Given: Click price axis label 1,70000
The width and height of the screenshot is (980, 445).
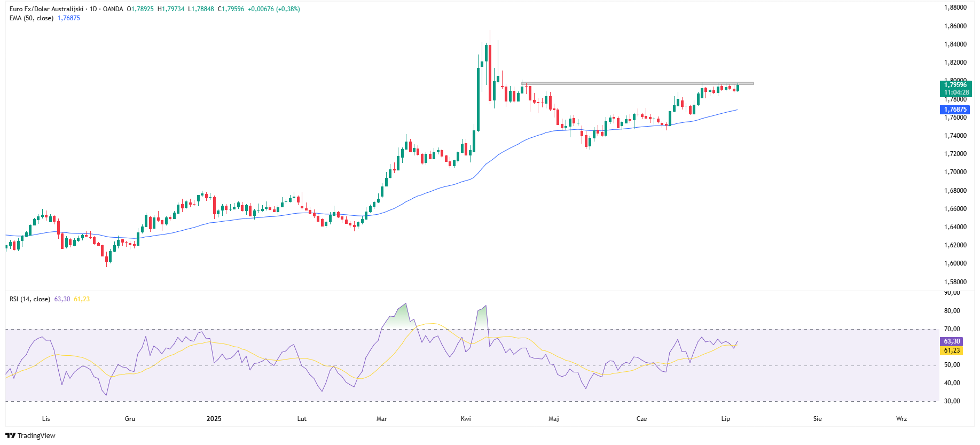Looking at the screenshot, I should [955, 172].
